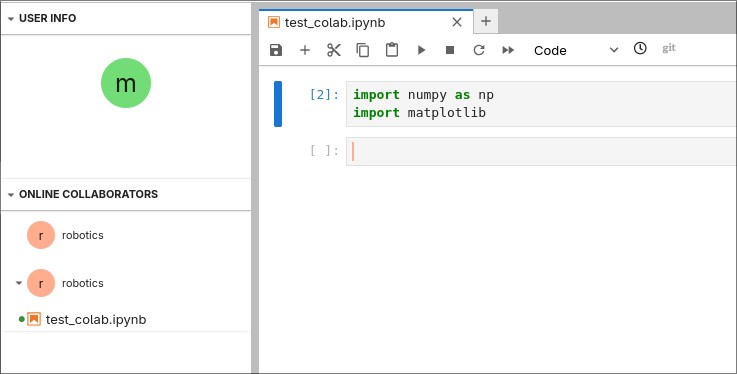
Task: Click the clock icon in notebook toolbar
Action: coord(640,48)
